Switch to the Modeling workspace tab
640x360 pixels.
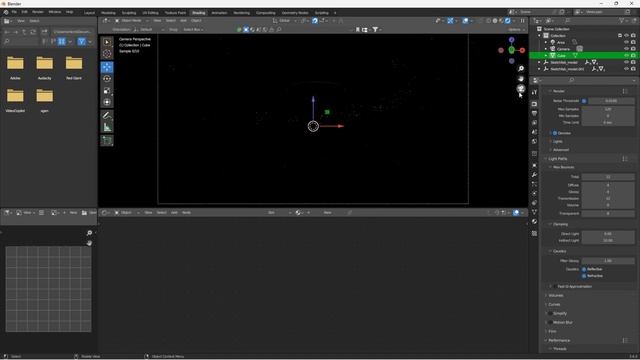tap(108, 13)
